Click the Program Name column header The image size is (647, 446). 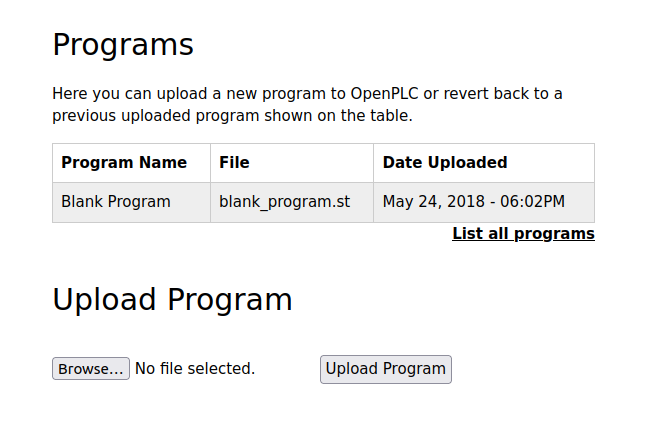124,163
